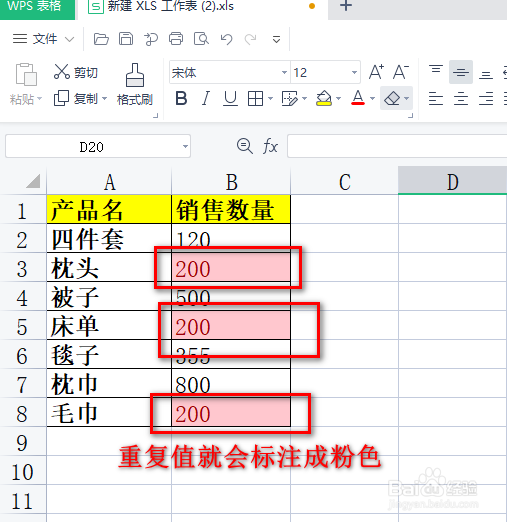Expand the Name Box dropdown arrow
This screenshot has height=522, width=507.
tap(185, 147)
